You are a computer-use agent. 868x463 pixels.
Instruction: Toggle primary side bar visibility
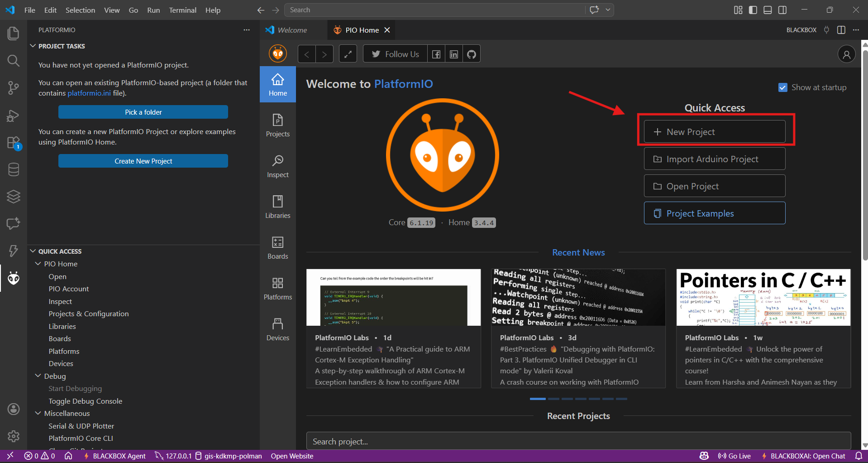[x=753, y=10]
